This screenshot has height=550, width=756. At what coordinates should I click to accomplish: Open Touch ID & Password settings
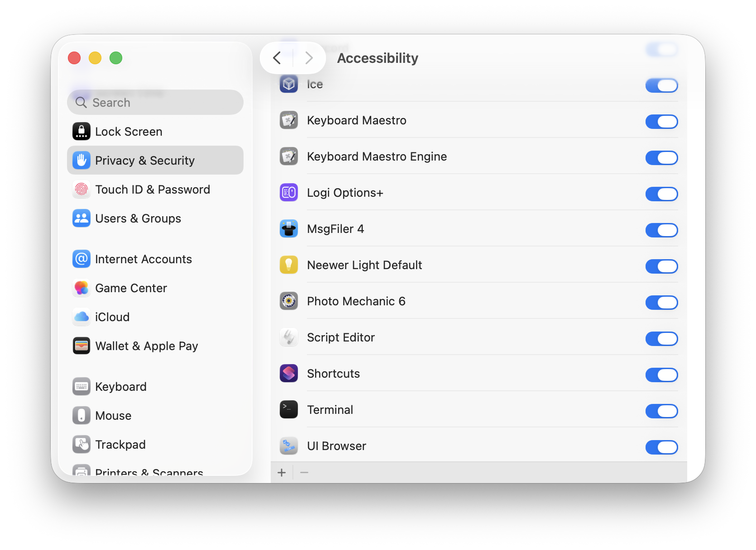152,190
